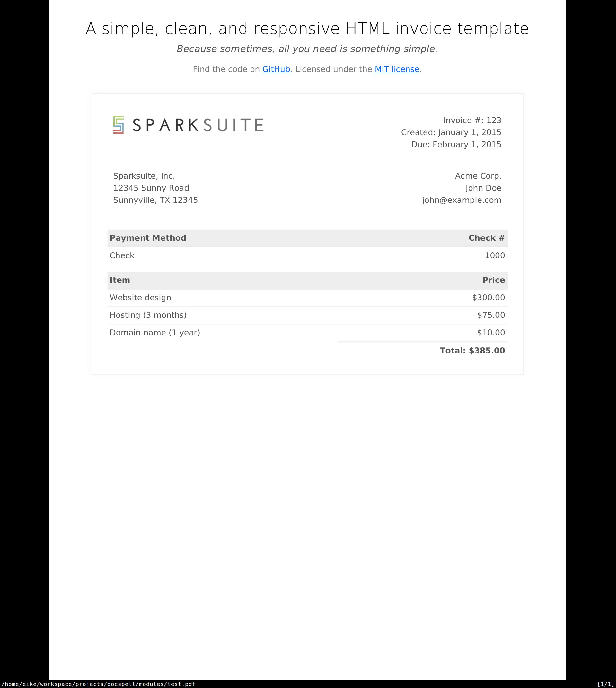Image resolution: width=616 pixels, height=688 pixels.
Task: Select the Website design row
Action: click(140, 298)
